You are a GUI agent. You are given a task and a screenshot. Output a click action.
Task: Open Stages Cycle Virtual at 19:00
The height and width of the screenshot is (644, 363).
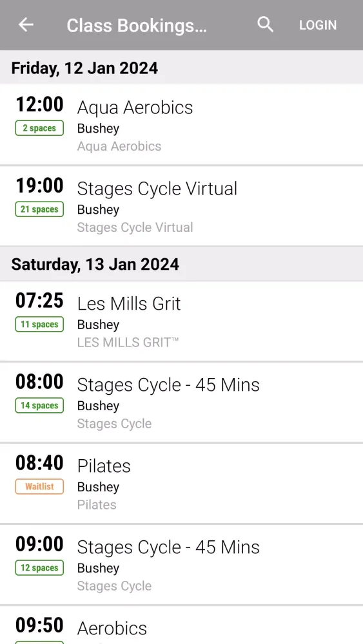click(x=181, y=206)
